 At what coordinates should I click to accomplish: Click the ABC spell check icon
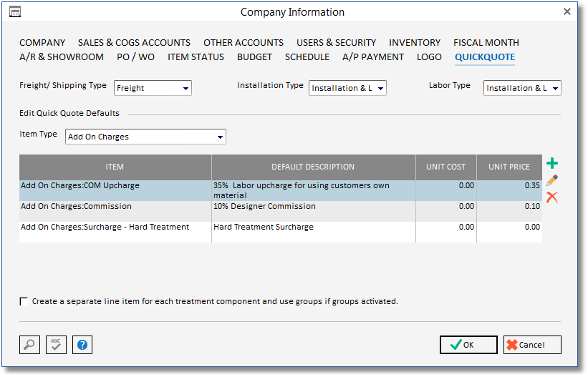click(x=56, y=344)
